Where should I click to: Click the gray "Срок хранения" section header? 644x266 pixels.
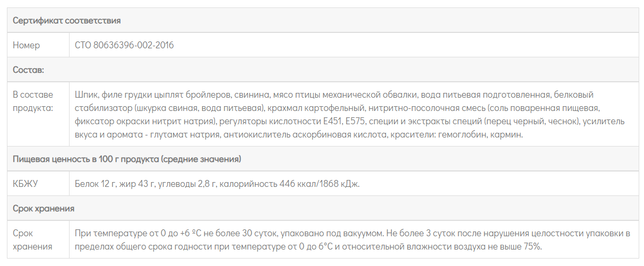(x=44, y=208)
